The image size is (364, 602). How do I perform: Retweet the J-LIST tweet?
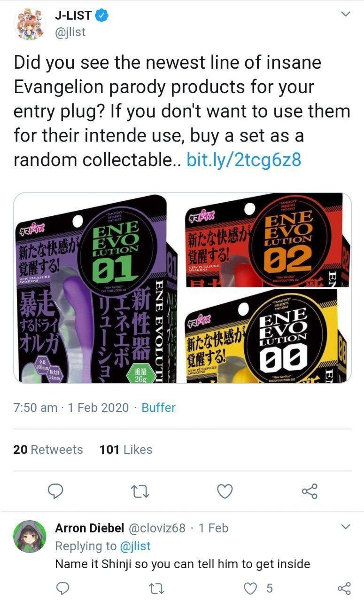[x=140, y=491]
